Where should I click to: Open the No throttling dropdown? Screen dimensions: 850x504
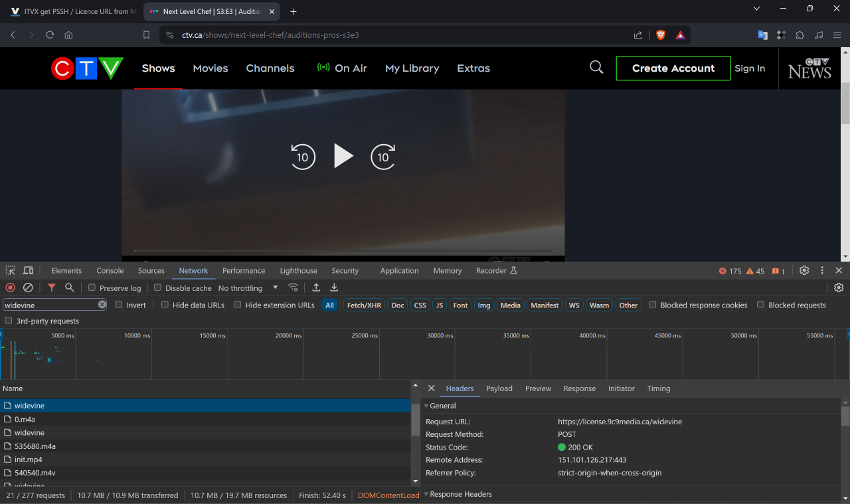248,288
